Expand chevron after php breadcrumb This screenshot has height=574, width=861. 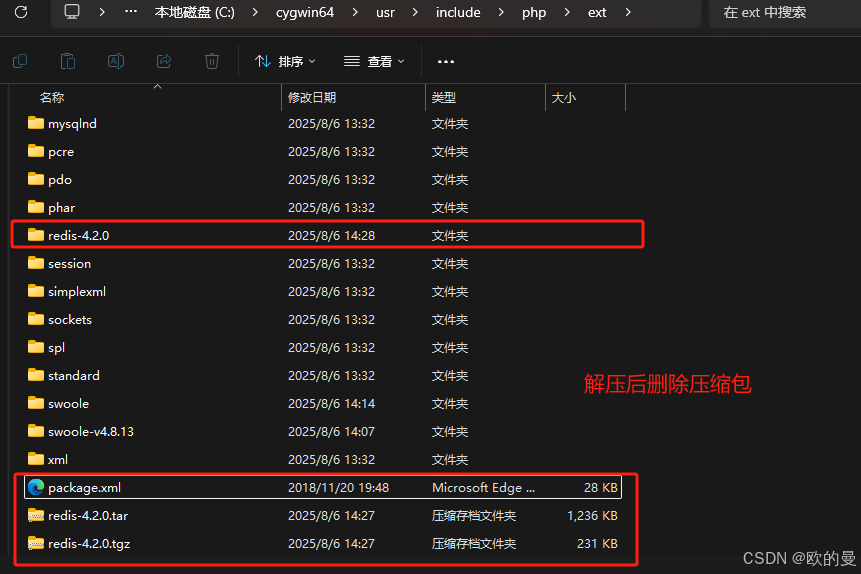point(567,12)
